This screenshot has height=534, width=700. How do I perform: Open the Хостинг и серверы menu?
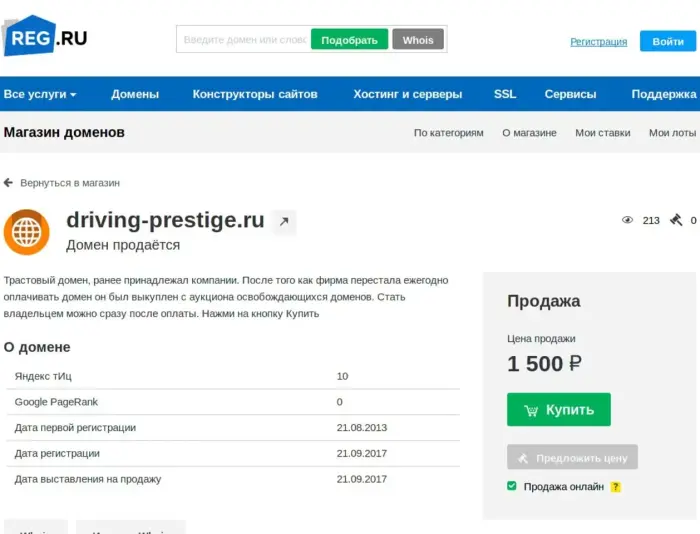click(x=407, y=94)
